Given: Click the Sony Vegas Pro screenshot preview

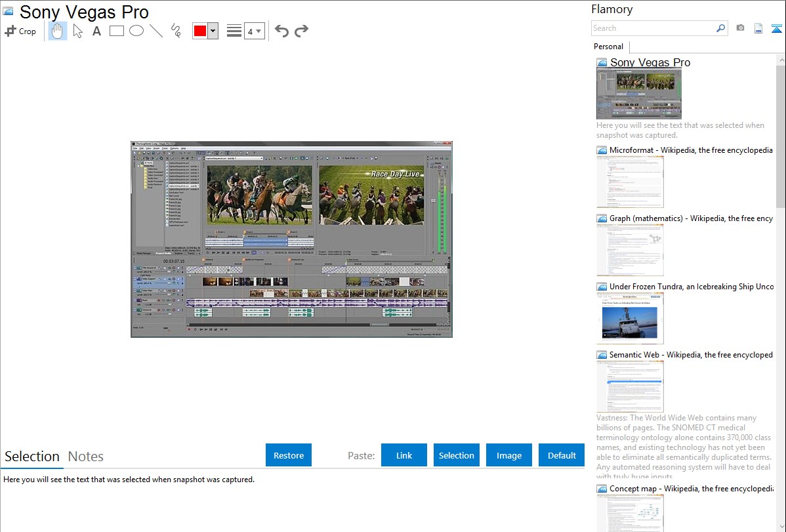Looking at the screenshot, I should point(292,239).
